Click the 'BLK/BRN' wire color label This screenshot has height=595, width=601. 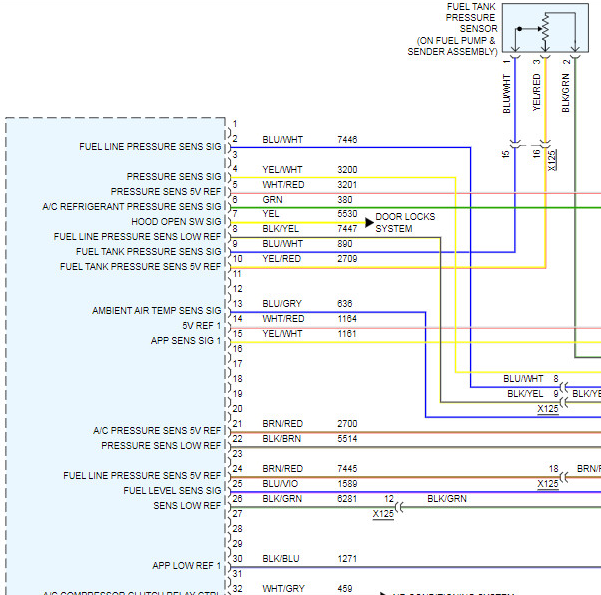click(282, 439)
